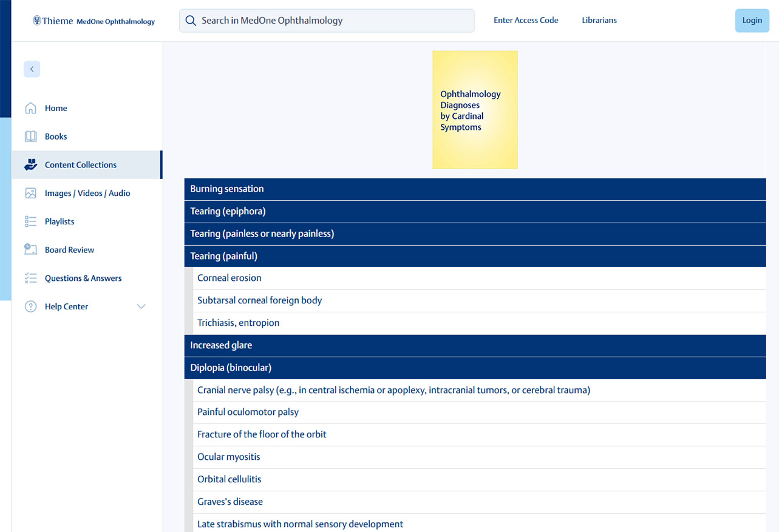779x532 pixels.
Task: Collapse the left sidebar with the arrow toggle
Action: click(32, 69)
